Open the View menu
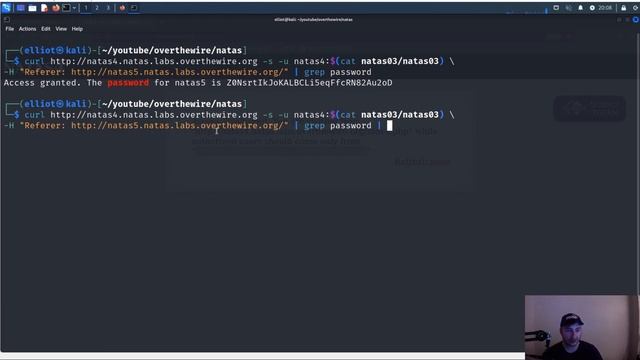The image size is (640, 360). [x=61, y=29]
